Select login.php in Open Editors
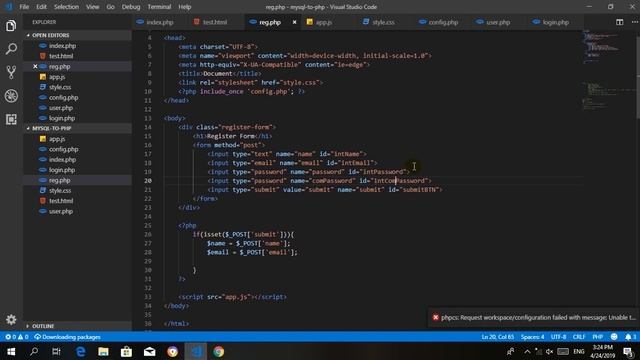 [x=78, y=118]
